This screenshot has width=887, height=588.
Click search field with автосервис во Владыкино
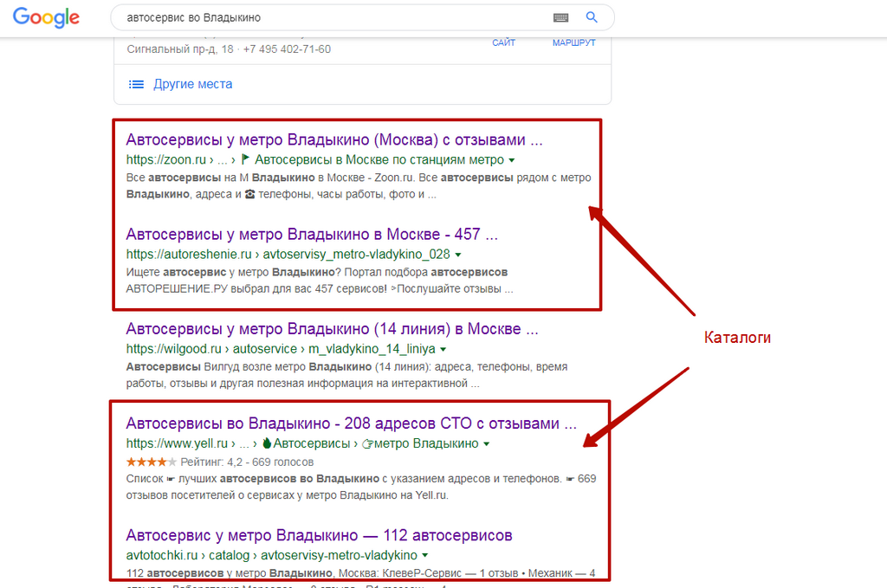(333, 17)
